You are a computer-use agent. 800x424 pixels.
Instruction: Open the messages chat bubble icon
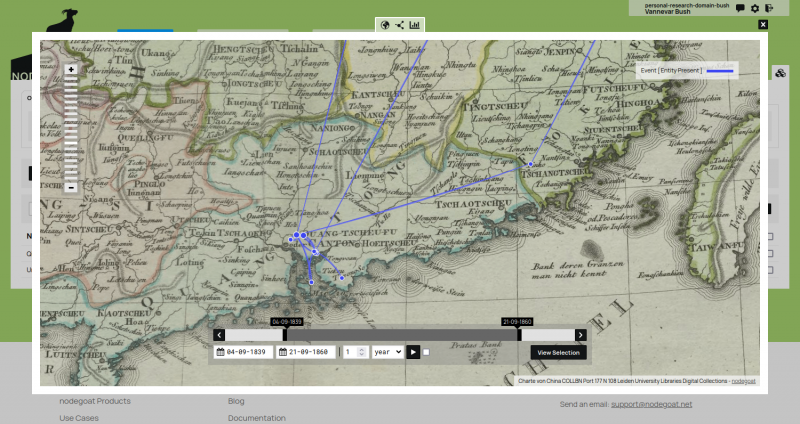(x=740, y=8)
